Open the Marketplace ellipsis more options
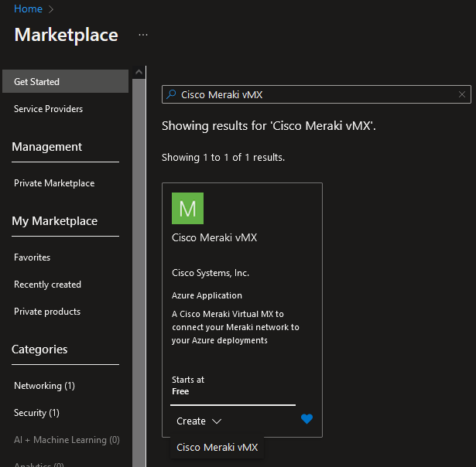The height and width of the screenshot is (467, 476). (x=143, y=35)
